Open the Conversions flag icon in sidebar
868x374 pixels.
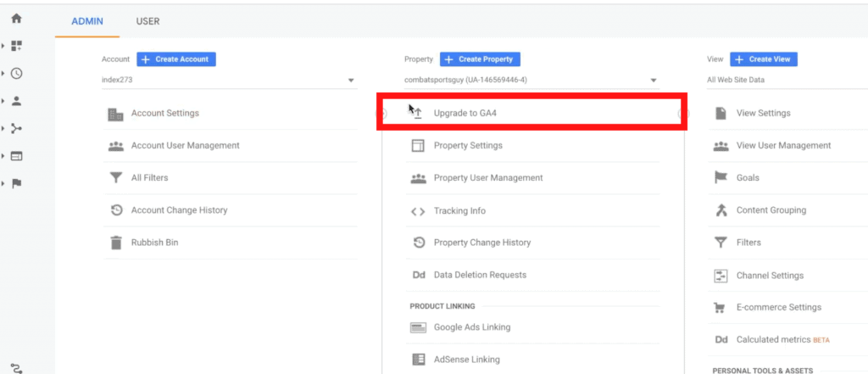click(x=17, y=183)
